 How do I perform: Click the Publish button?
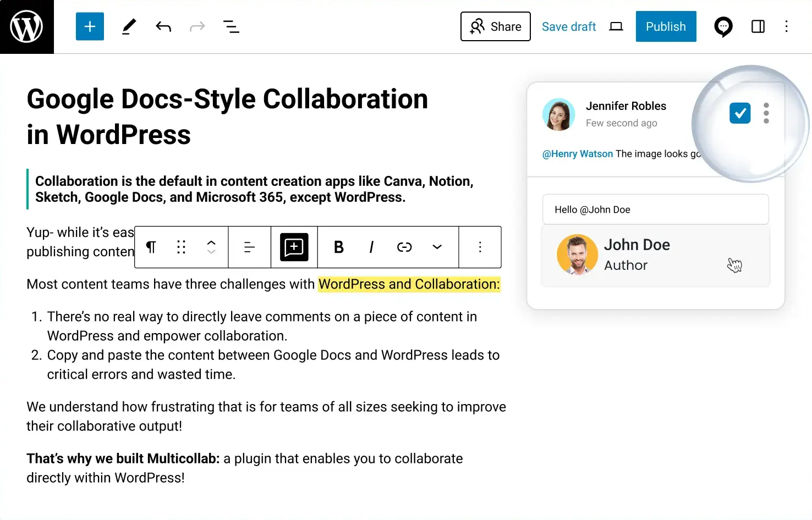click(666, 26)
